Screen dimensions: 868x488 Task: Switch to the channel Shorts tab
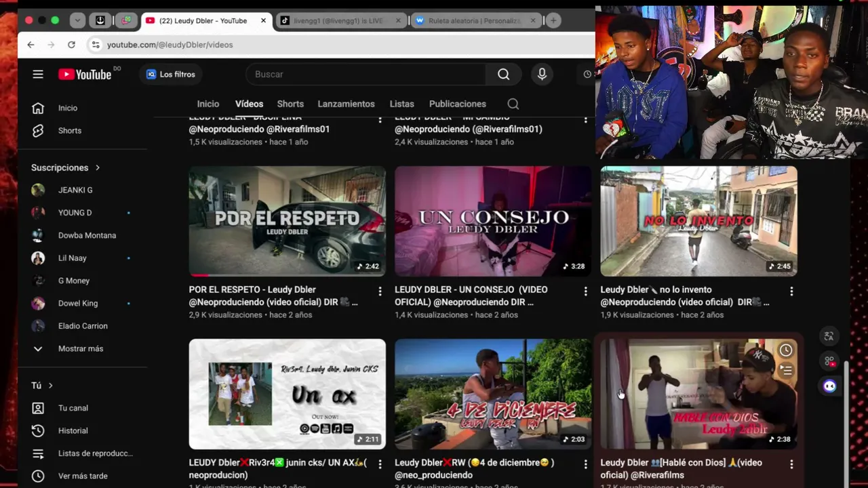[x=290, y=104]
